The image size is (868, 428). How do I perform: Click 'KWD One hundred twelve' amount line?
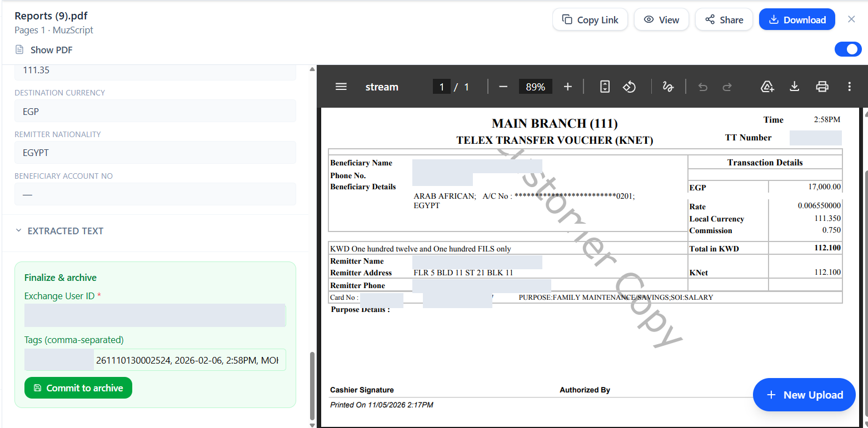click(421, 249)
